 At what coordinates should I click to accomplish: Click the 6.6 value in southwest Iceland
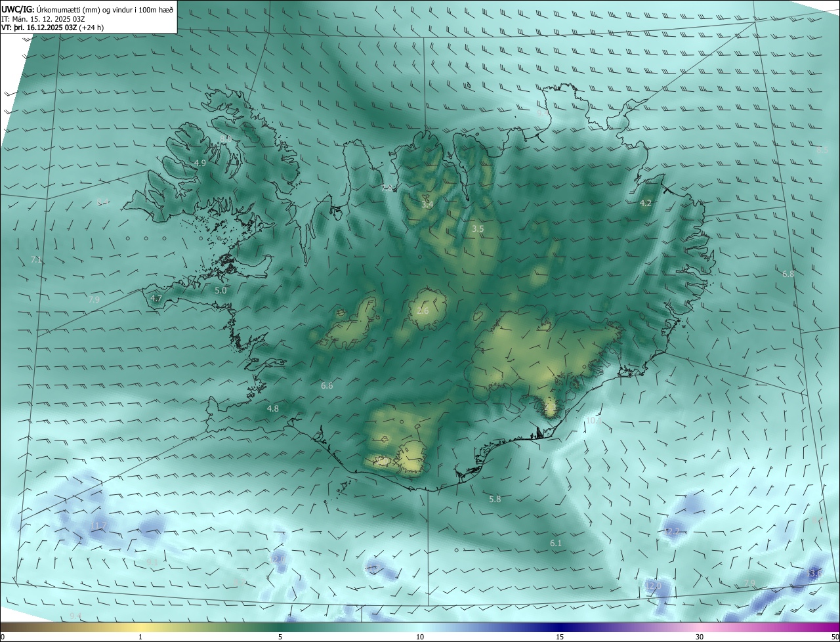(x=327, y=386)
